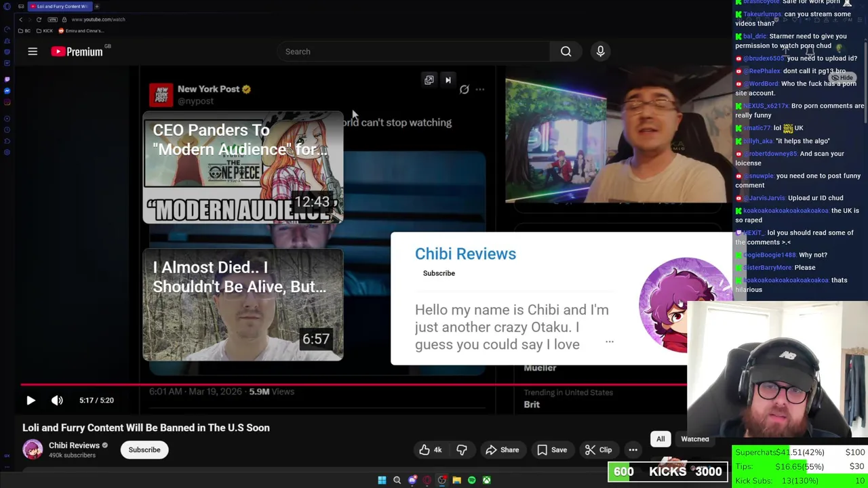Viewport: 868px width, 488px height.
Task: Share the Loli and Furry Content video
Action: coord(502,449)
